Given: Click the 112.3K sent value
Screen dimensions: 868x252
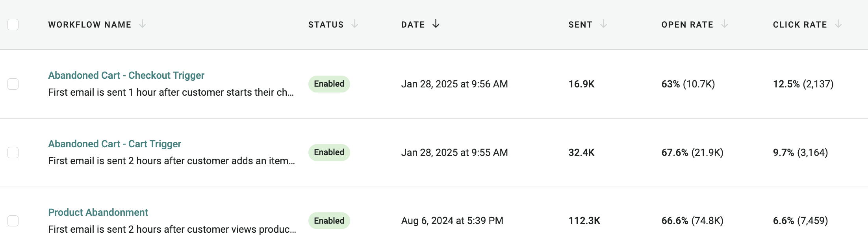Looking at the screenshot, I should (584, 220).
